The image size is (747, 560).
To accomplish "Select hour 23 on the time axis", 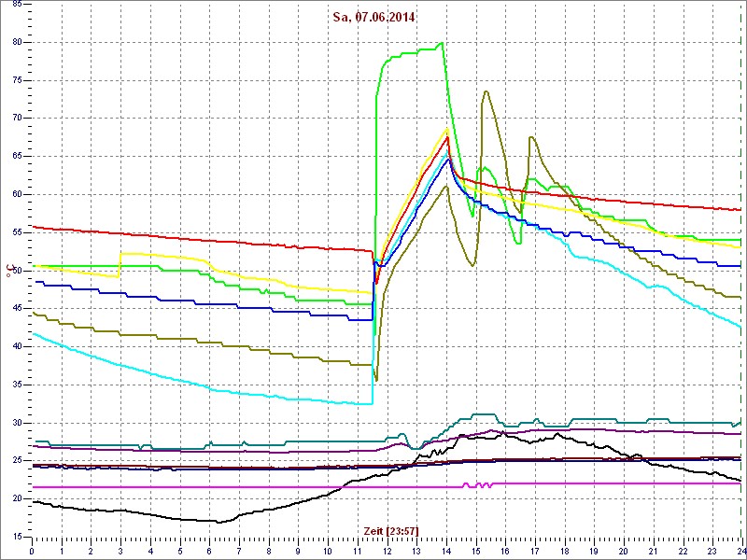I will [x=712, y=551].
